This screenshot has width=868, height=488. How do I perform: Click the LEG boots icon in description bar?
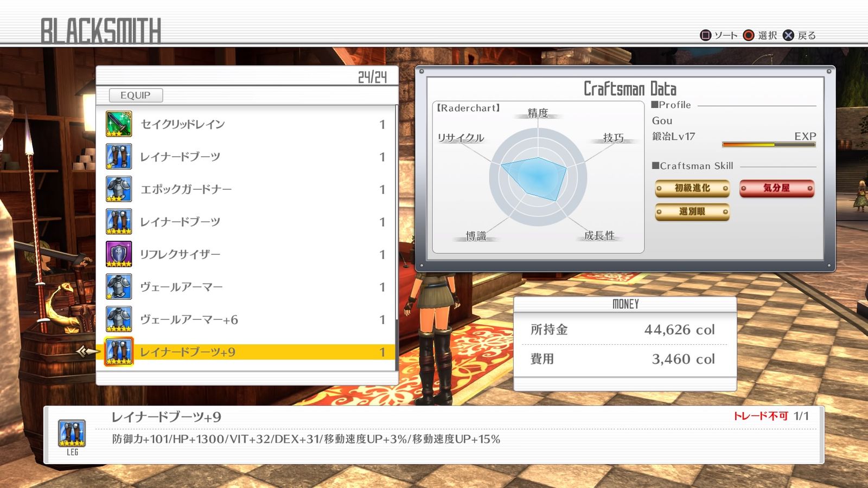pyautogui.click(x=72, y=433)
